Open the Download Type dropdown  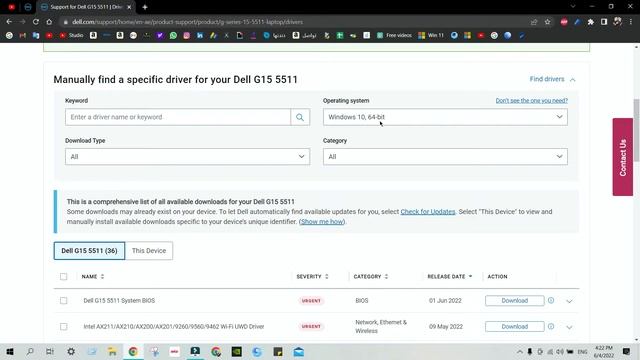point(187,157)
